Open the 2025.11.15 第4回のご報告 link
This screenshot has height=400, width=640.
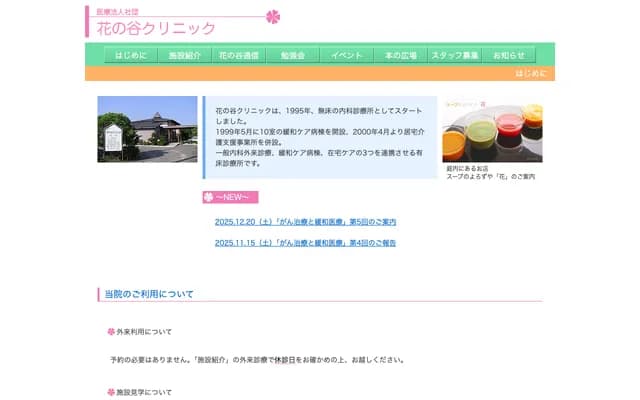[x=305, y=243]
